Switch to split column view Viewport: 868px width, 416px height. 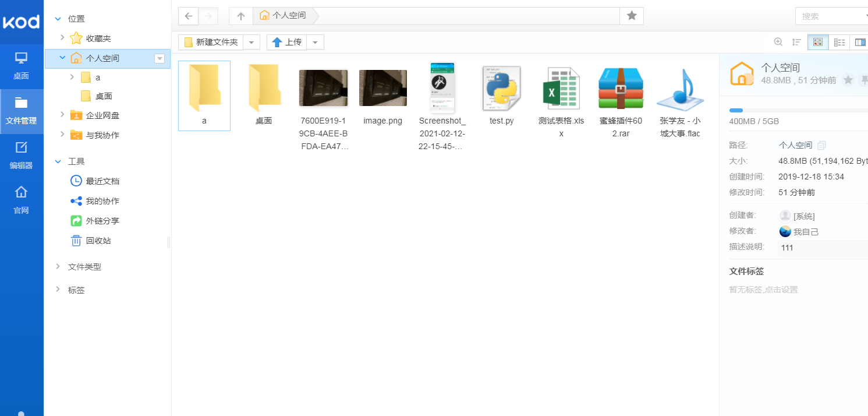(x=859, y=42)
